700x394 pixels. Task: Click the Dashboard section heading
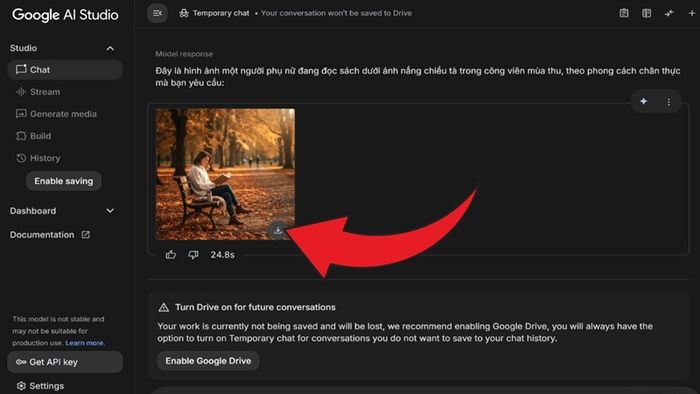click(33, 211)
